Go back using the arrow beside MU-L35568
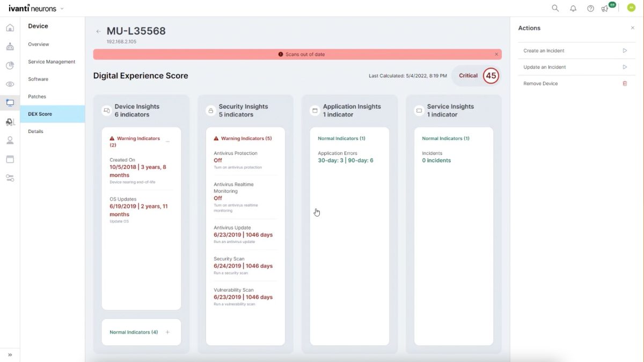 [98, 31]
